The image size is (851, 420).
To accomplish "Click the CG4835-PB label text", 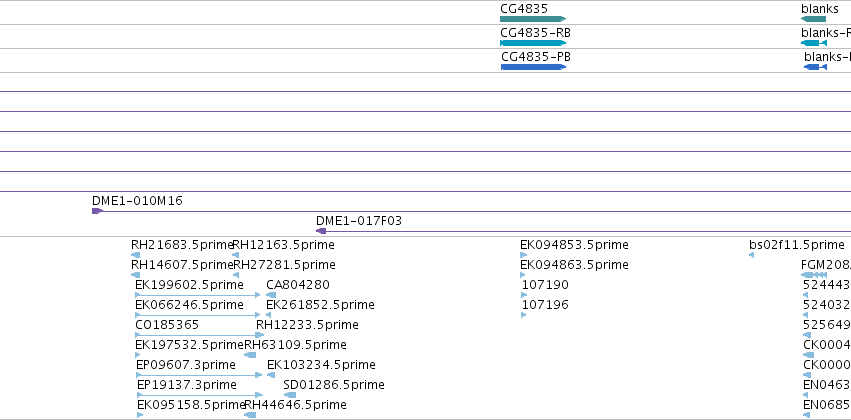I will [x=535, y=57].
